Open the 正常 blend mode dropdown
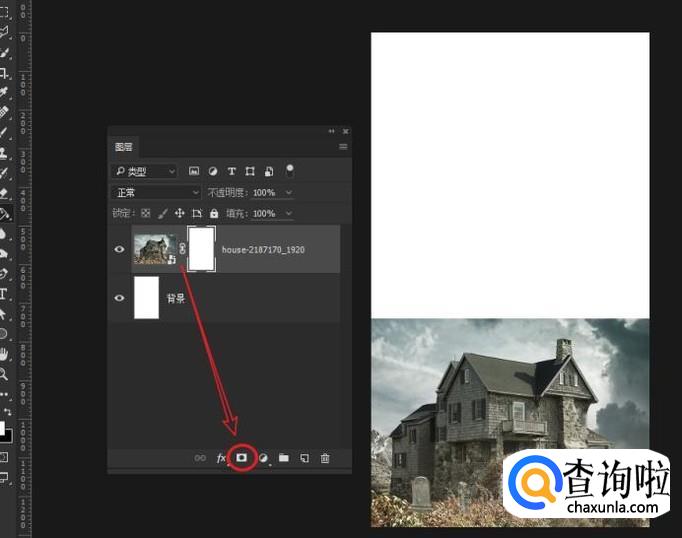Viewport: 682px width, 538px height. point(157,192)
